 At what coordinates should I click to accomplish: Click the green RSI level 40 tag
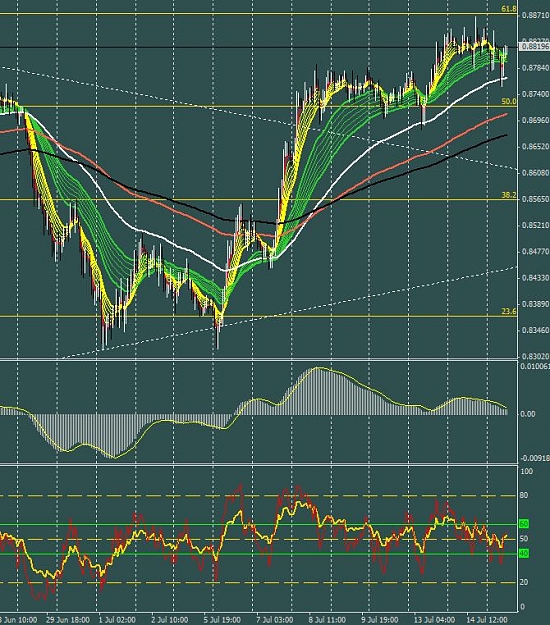pyautogui.click(x=524, y=553)
